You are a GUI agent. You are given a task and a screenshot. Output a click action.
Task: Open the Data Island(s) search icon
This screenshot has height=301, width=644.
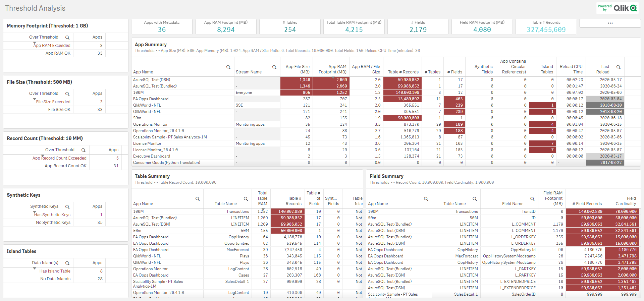67,263
